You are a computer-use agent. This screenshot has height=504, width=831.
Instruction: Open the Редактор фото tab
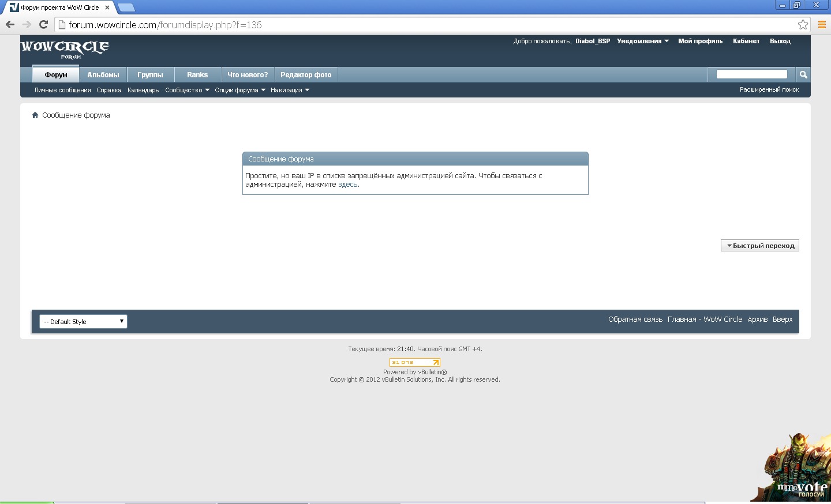tap(306, 74)
